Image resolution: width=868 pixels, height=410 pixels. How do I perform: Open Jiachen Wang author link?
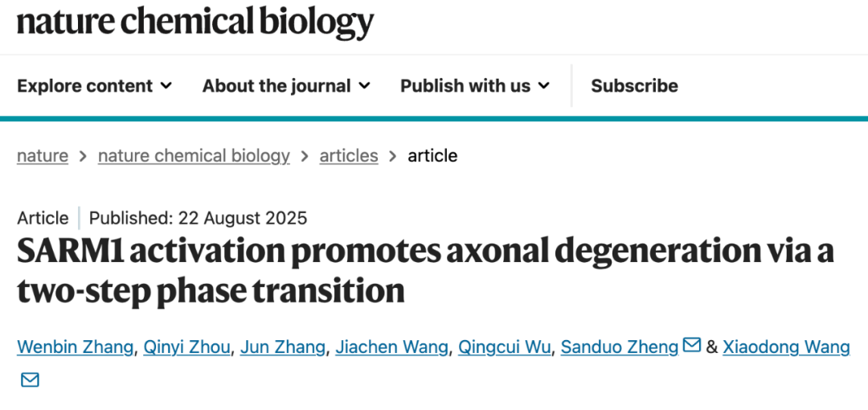pos(391,346)
